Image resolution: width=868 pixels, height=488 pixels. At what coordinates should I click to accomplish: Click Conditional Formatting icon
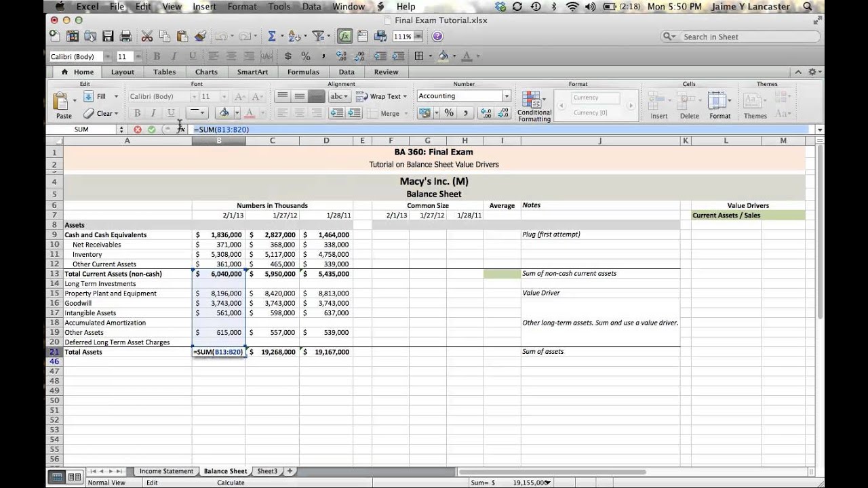coord(531,99)
